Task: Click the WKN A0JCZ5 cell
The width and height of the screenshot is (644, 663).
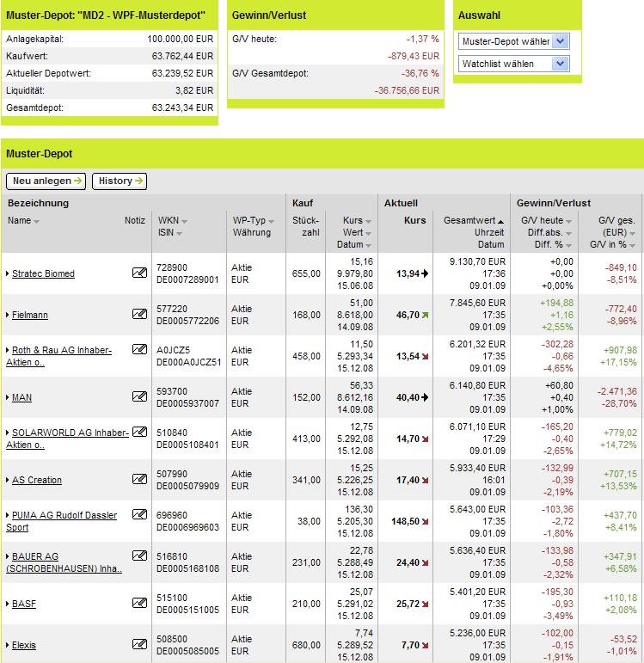Action: point(174,350)
